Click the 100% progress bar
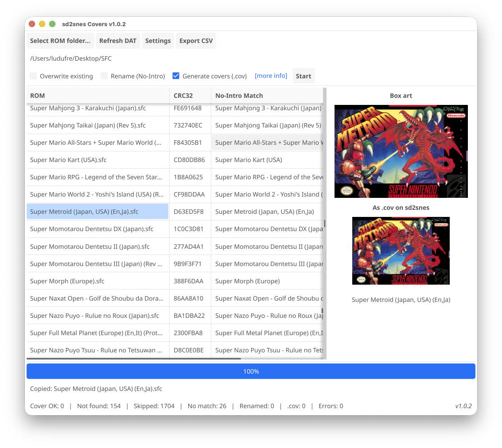This screenshot has height=448, width=502. click(x=251, y=371)
